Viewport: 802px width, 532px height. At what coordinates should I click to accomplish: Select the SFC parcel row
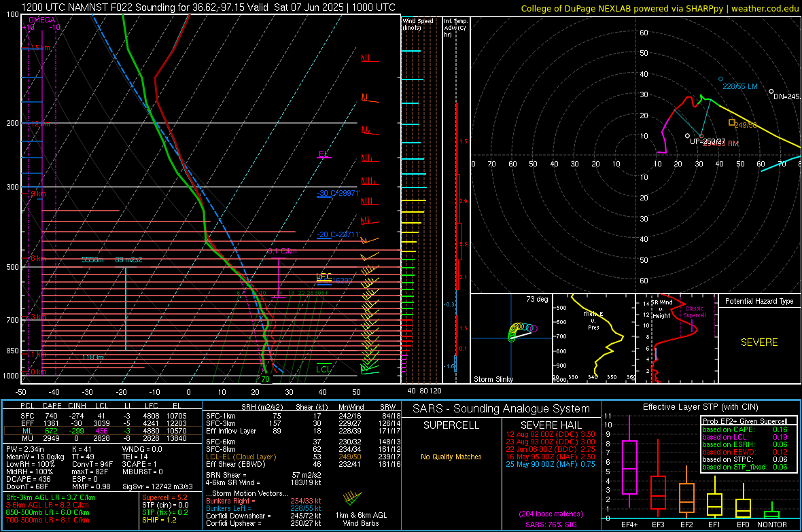pos(103,416)
